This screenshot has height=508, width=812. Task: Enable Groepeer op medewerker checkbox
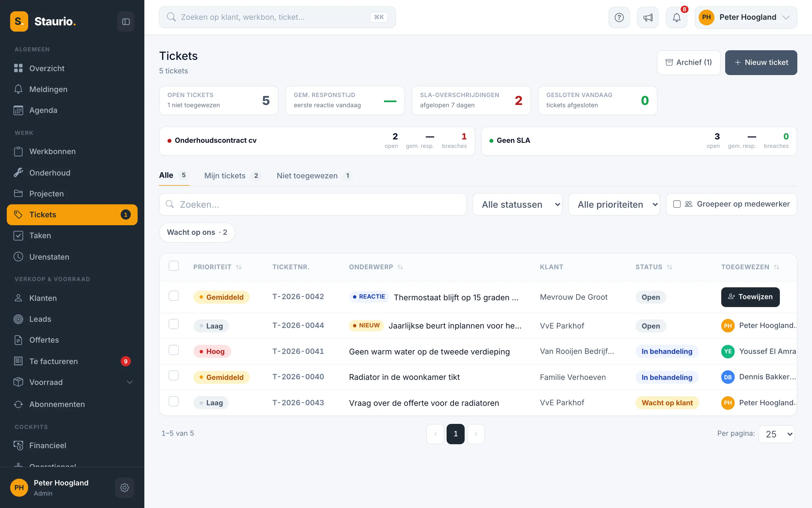pyautogui.click(x=677, y=204)
